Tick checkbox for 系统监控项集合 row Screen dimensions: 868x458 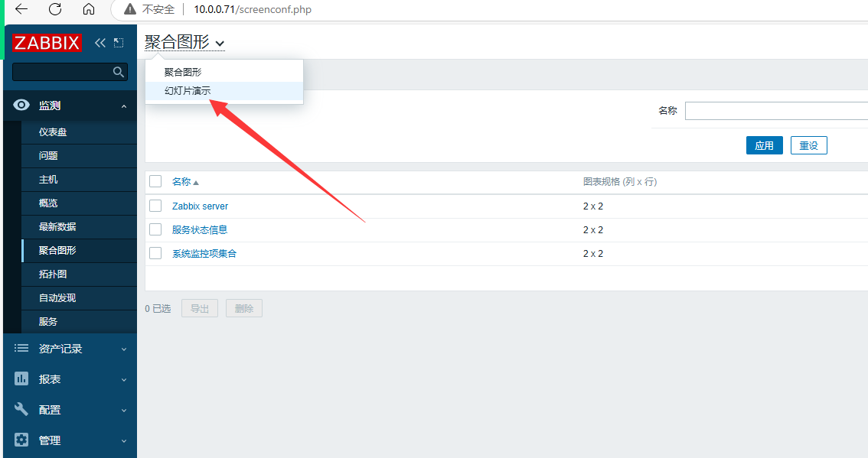click(x=155, y=253)
